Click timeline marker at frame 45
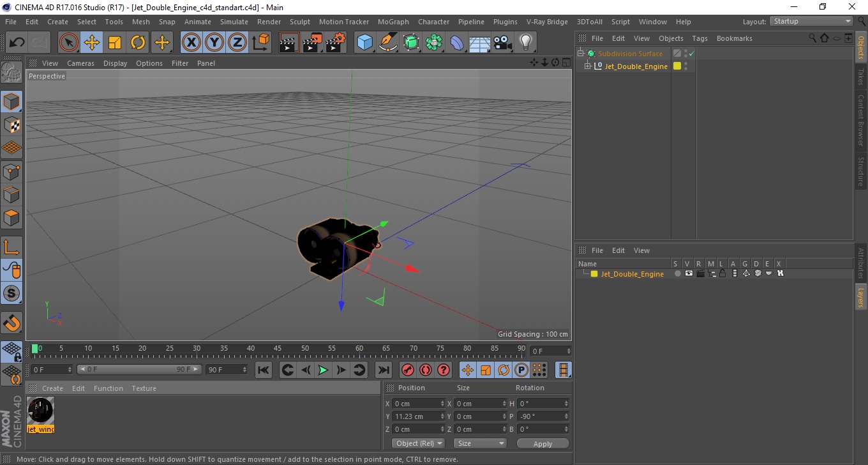The width and height of the screenshot is (868, 465). click(278, 349)
